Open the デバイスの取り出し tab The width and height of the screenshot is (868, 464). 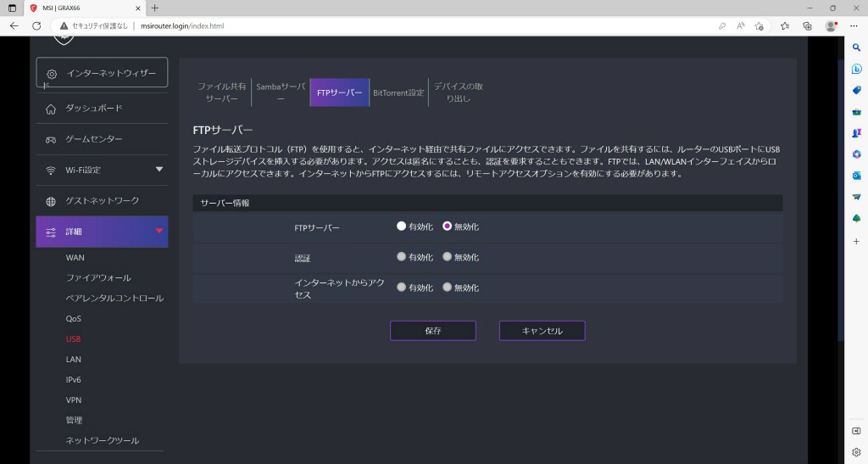[x=458, y=92]
